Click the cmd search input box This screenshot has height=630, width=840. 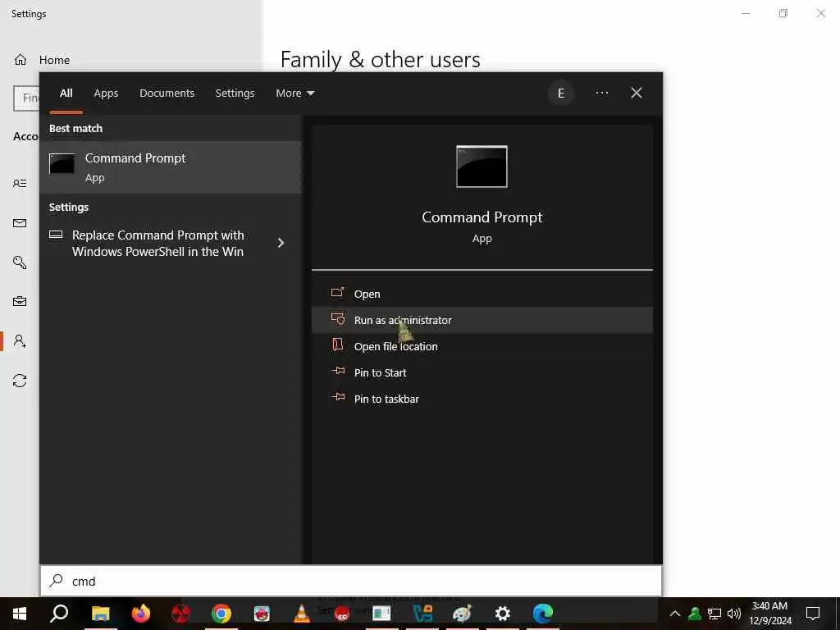(351, 581)
